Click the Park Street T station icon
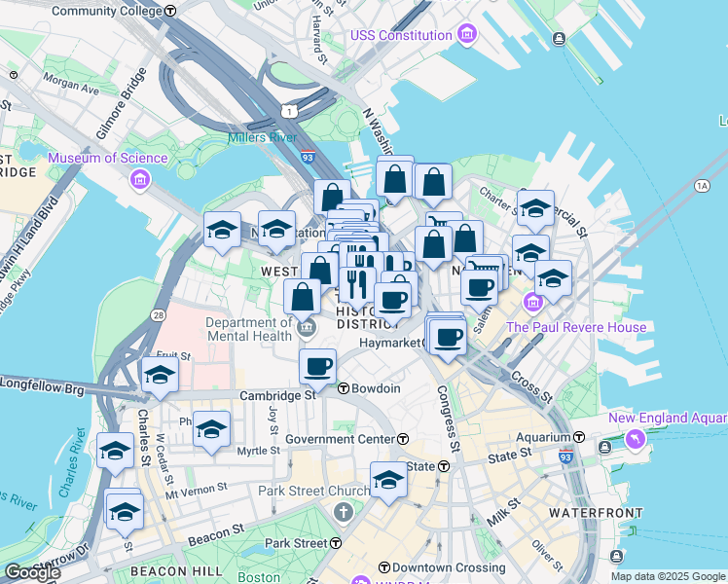Screen dimensions: 728x584 pyautogui.click(x=336, y=543)
